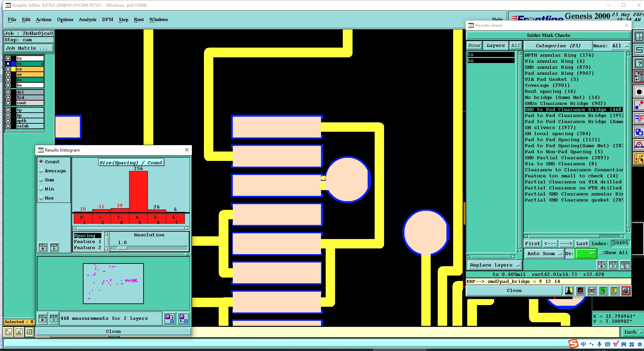Click the DEL icon in Results histogram footer

pos(42,318)
